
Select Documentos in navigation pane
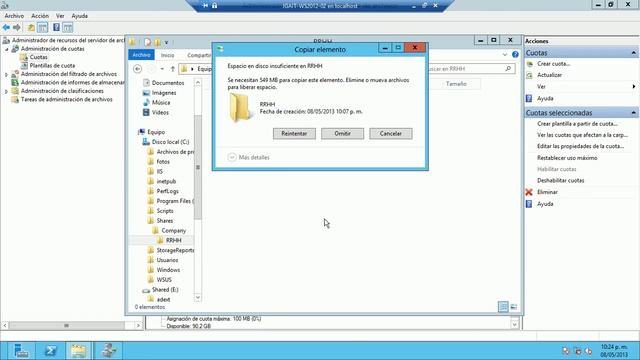coord(168,83)
